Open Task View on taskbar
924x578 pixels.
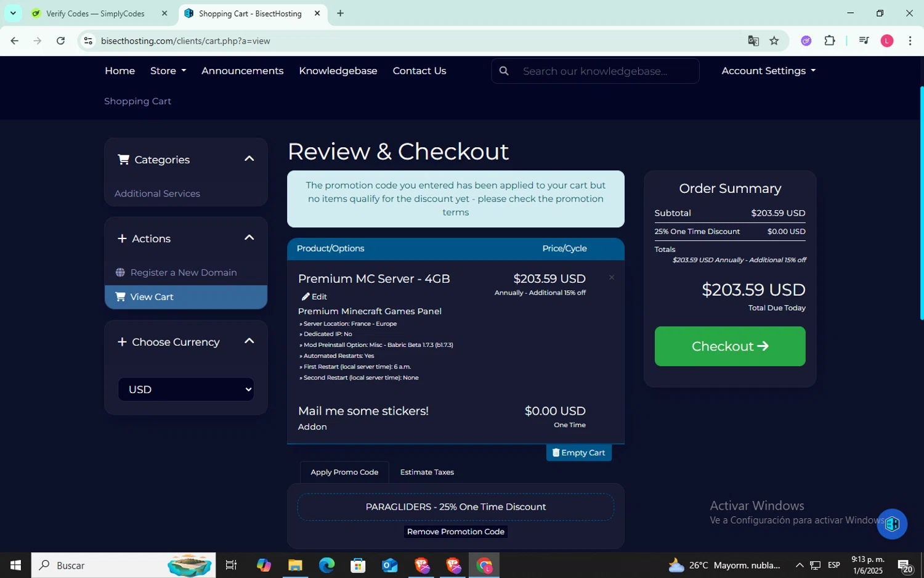coord(231,565)
